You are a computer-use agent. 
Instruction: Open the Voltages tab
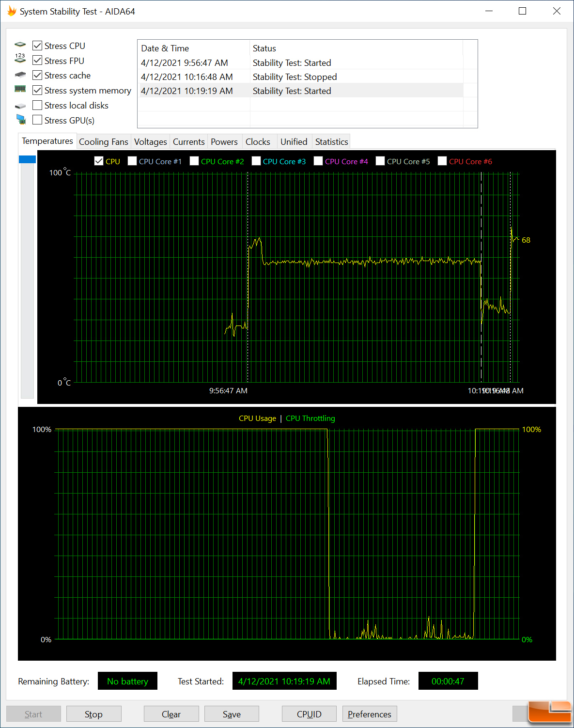pyautogui.click(x=151, y=142)
